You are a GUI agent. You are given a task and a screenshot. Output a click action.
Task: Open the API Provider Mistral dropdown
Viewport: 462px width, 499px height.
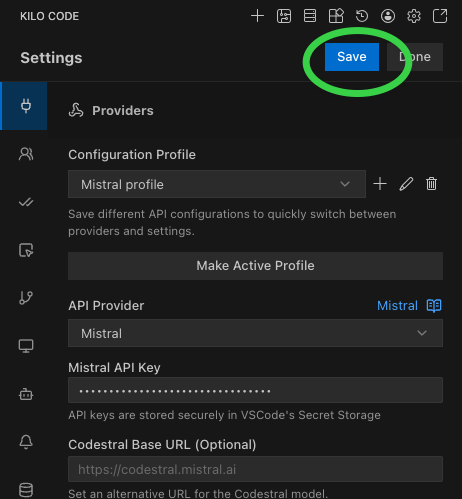(255, 333)
